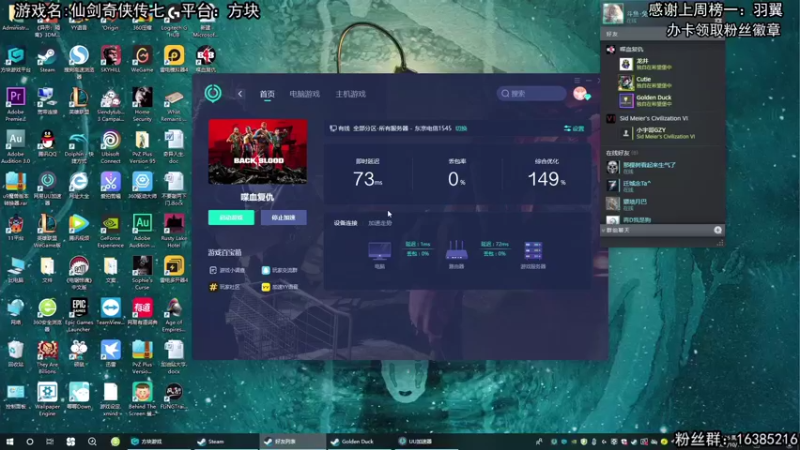Click the 搜索 search field

531,93
